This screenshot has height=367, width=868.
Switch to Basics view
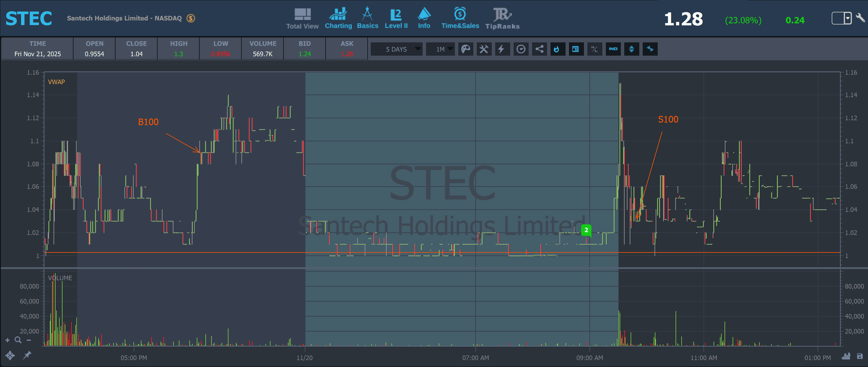(x=367, y=19)
